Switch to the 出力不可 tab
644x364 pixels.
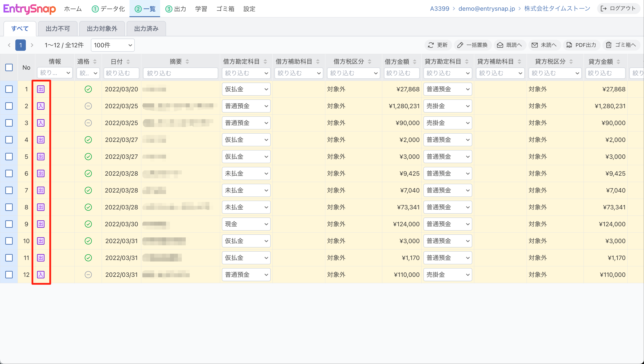(58, 29)
